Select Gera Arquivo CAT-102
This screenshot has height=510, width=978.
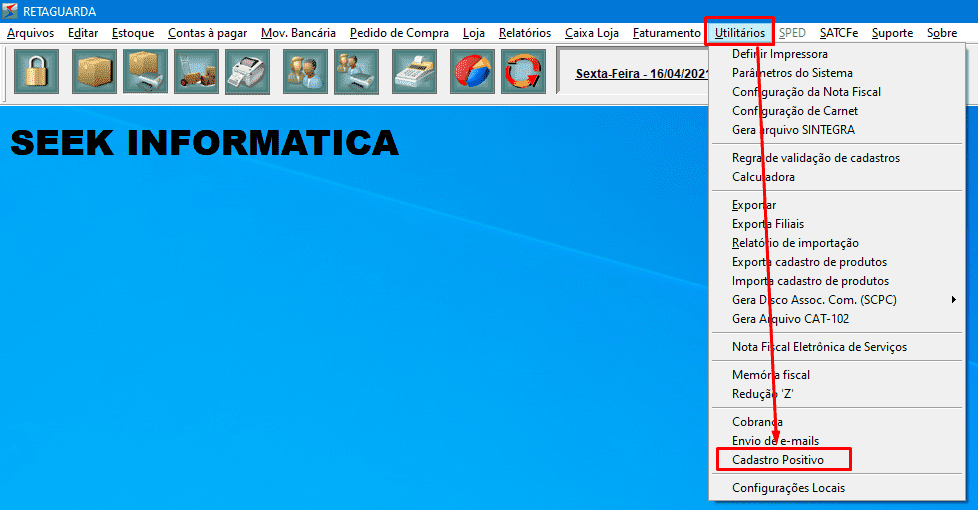tap(837, 319)
